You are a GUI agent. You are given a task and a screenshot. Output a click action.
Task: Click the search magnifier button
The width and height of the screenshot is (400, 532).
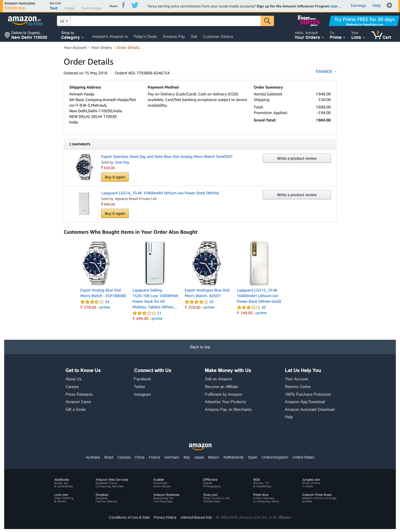(x=267, y=21)
